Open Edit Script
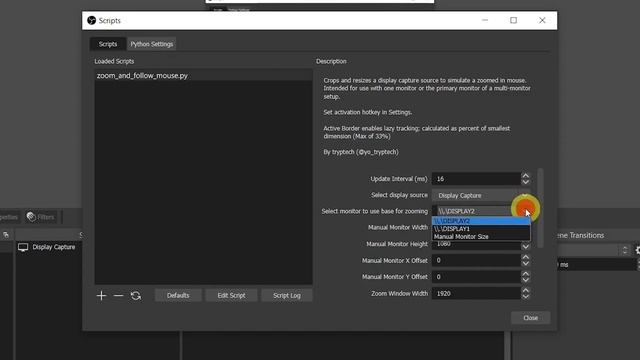 coord(231,295)
